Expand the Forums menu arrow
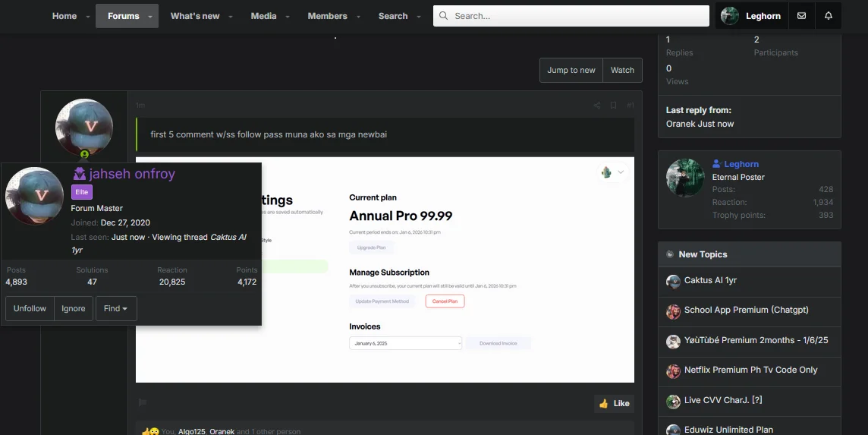 click(x=150, y=17)
